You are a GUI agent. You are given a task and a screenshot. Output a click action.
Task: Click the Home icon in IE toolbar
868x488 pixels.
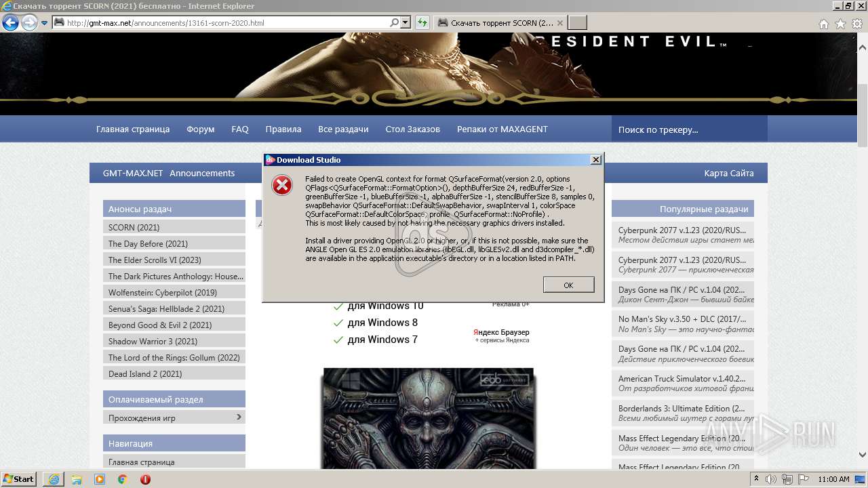[824, 24]
